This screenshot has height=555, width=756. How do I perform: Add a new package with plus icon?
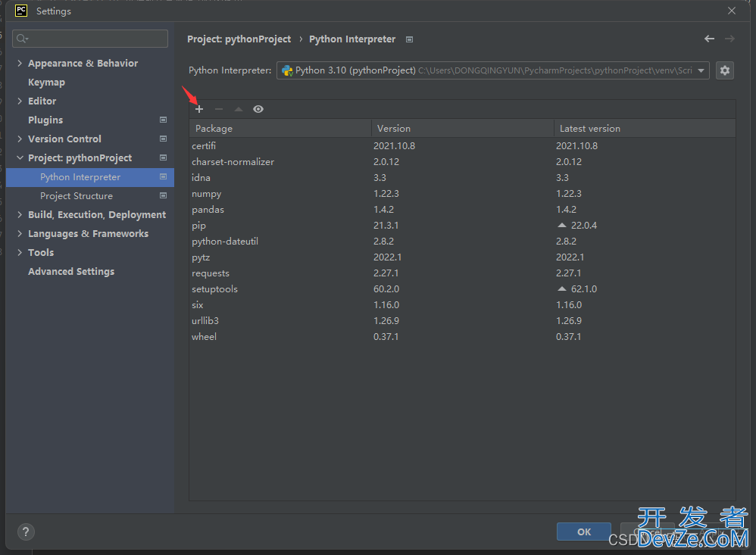click(199, 109)
